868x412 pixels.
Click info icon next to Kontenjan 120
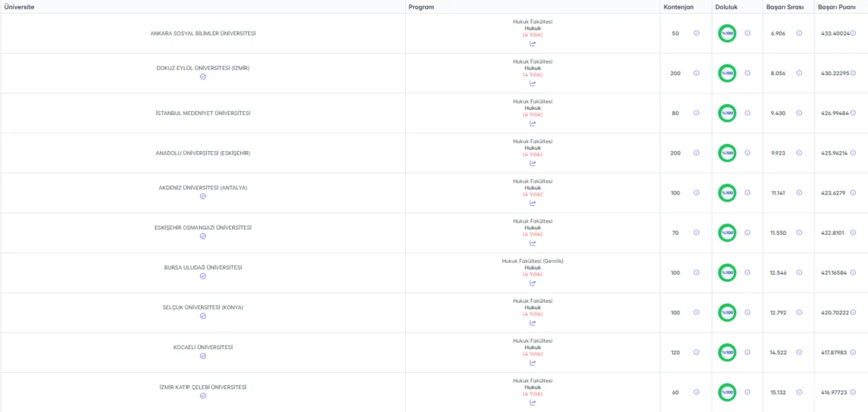697,352
